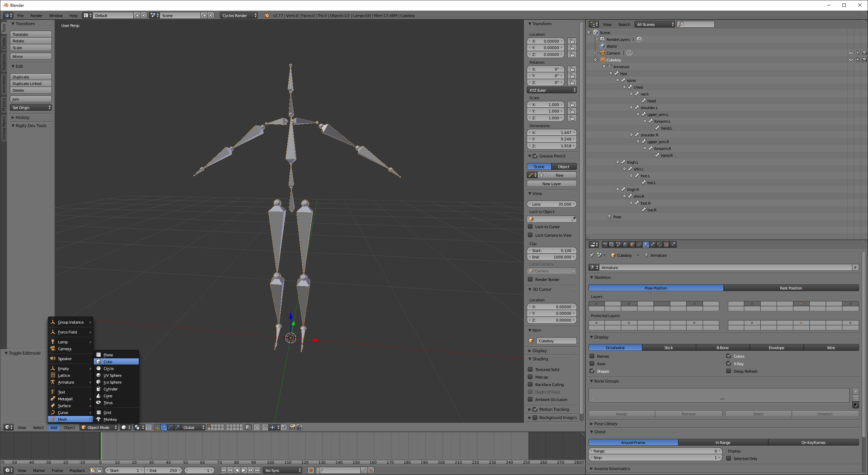Click the OpenGL render active viewport icon
Viewport: 868px width, 475px height.
pos(292,427)
